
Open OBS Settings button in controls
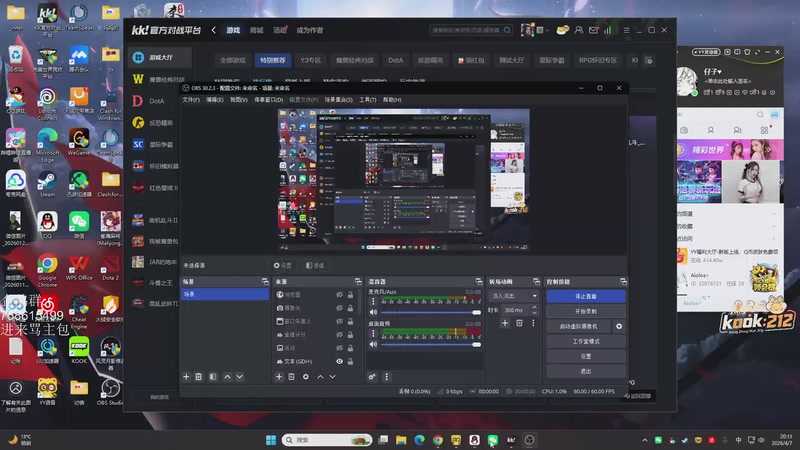pyautogui.click(x=586, y=356)
